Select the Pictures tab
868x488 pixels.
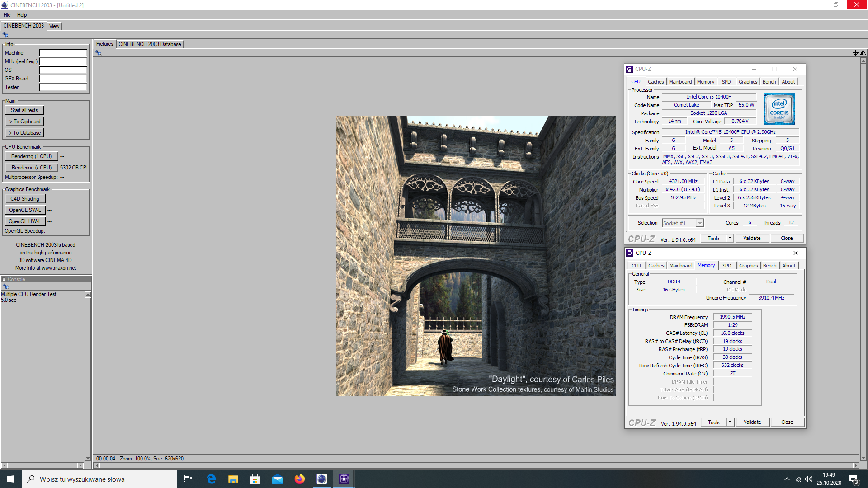pyautogui.click(x=104, y=44)
